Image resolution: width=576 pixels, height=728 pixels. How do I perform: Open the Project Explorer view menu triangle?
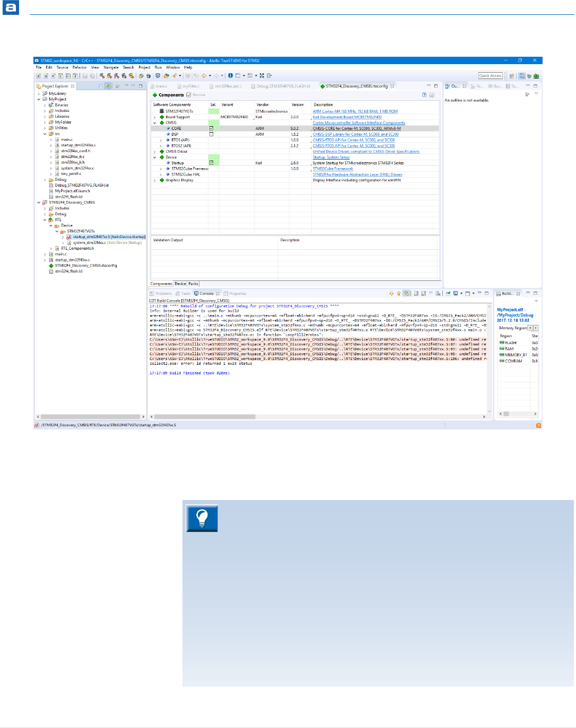pyautogui.click(x=126, y=85)
